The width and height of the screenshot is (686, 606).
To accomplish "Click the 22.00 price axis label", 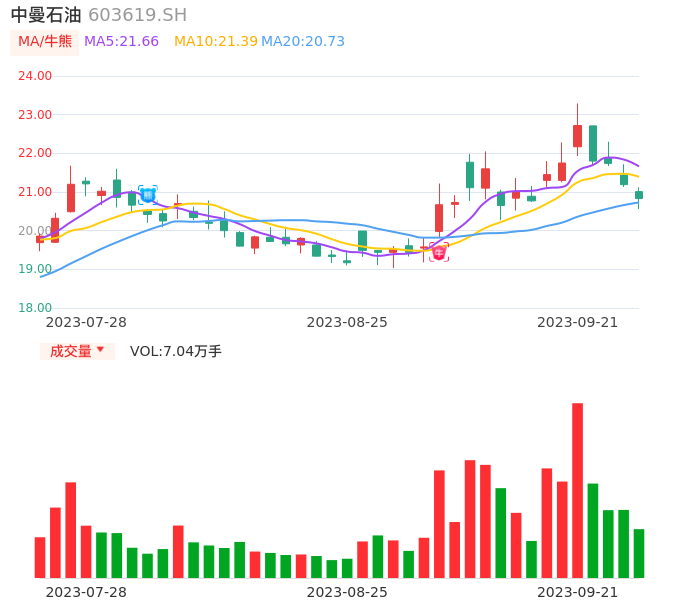I will coord(35,153).
